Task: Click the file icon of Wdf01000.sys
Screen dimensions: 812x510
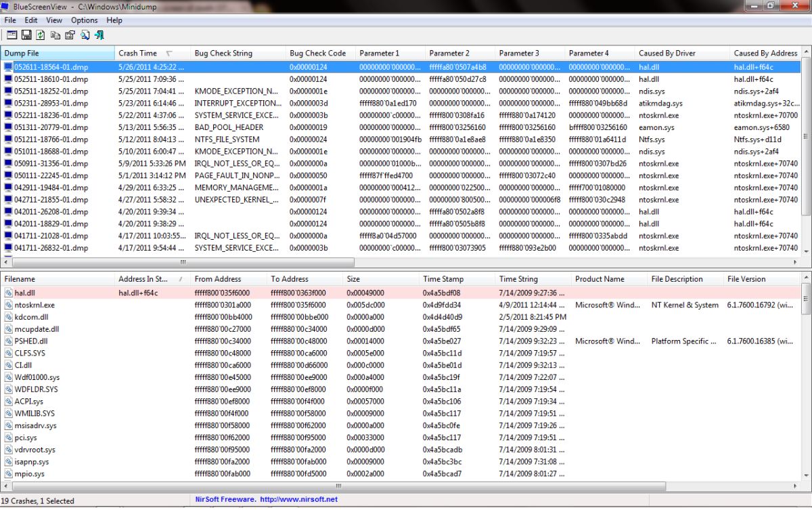Action: 8,377
